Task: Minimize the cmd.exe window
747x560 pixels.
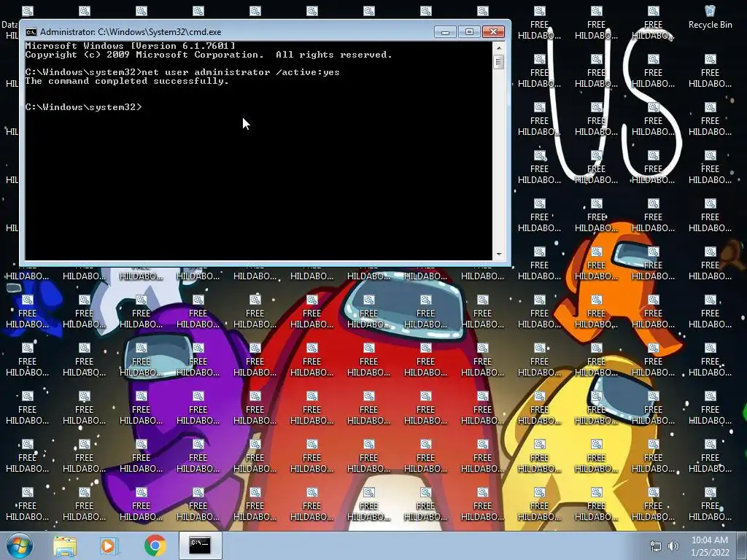Action: tap(446, 32)
